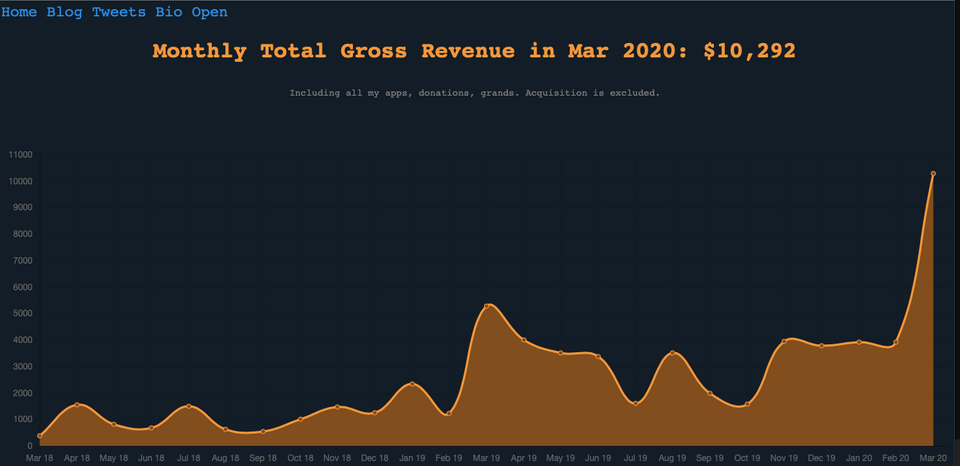This screenshot has width=960, height=466.
Task: Click the Mar 20 peak data point
Action: [x=933, y=174]
